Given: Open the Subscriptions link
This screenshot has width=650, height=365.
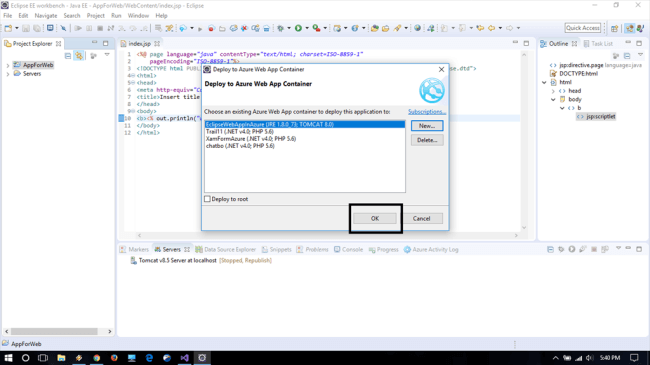Looking at the screenshot, I should 427,112.
